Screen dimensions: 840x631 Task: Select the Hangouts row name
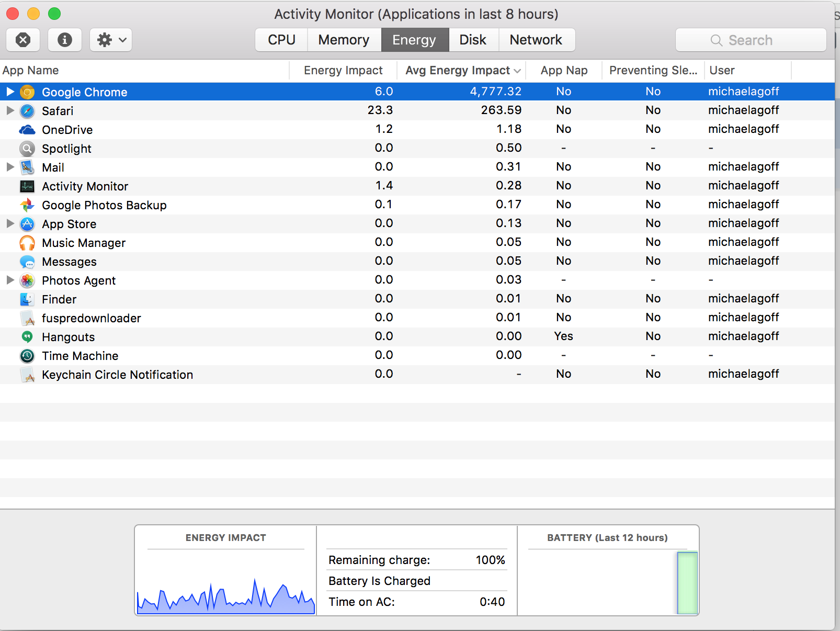[x=68, y=337]
